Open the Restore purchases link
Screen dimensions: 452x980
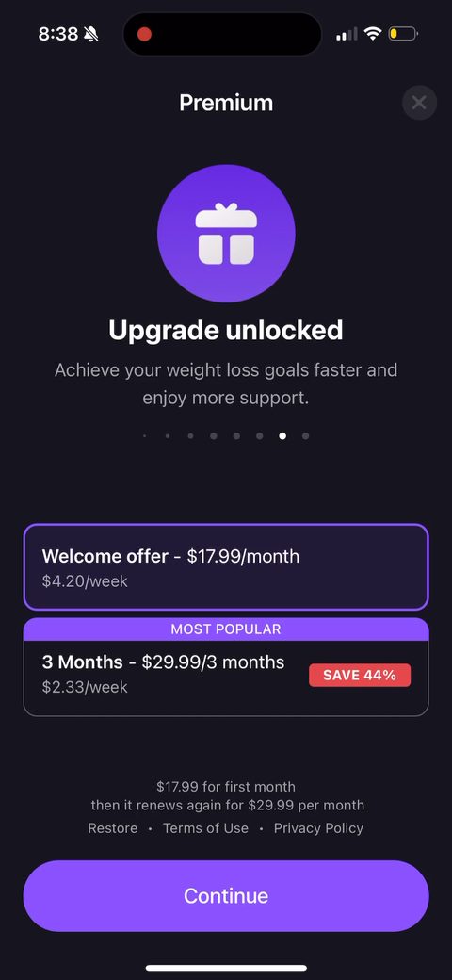pyautogui.click(x=113, y=828)
